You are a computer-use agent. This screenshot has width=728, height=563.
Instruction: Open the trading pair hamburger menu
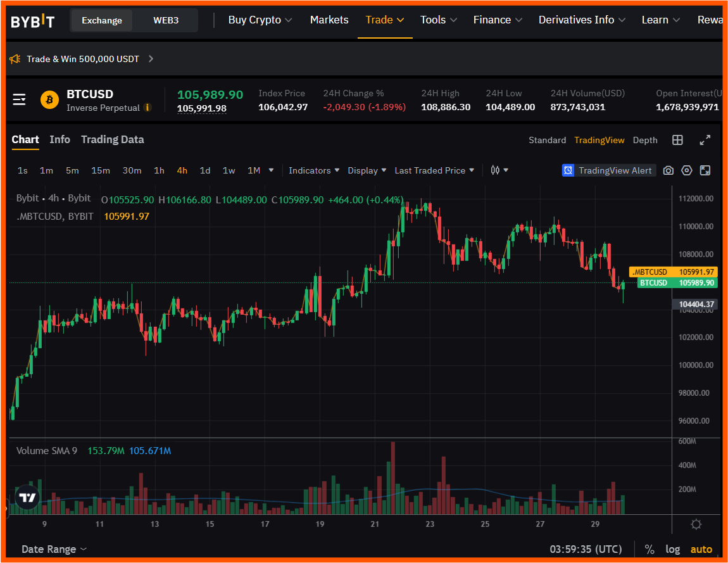click(19, 99)
